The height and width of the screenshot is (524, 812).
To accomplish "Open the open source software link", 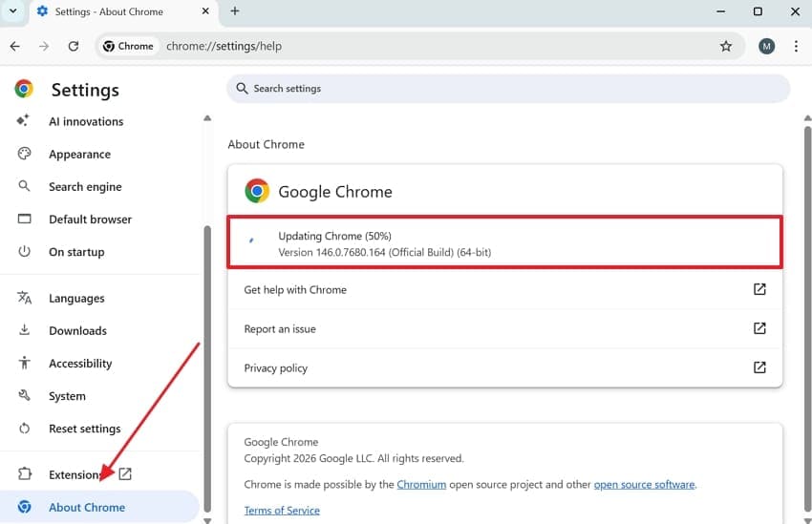I will (644, 485).
